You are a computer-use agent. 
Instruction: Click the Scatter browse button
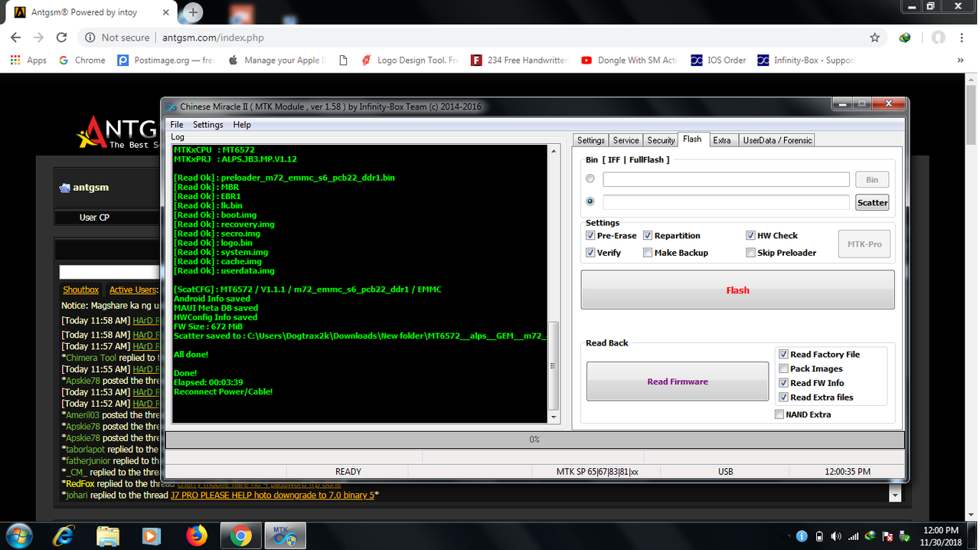[x=872, y=202]
